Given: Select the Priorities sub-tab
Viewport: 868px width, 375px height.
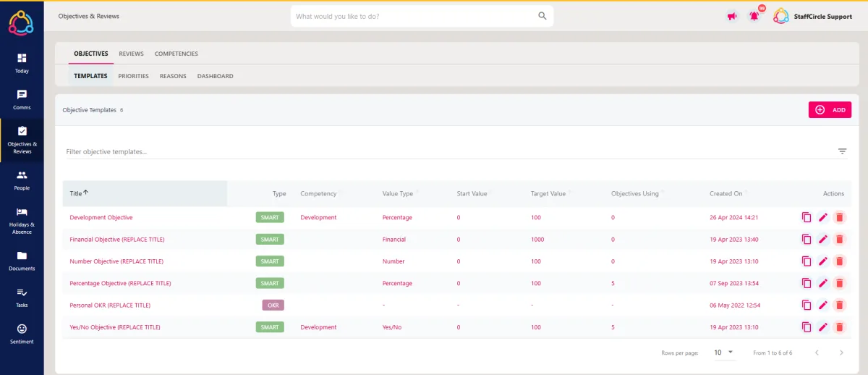Looking at the screenshot, I should (134, 76).
